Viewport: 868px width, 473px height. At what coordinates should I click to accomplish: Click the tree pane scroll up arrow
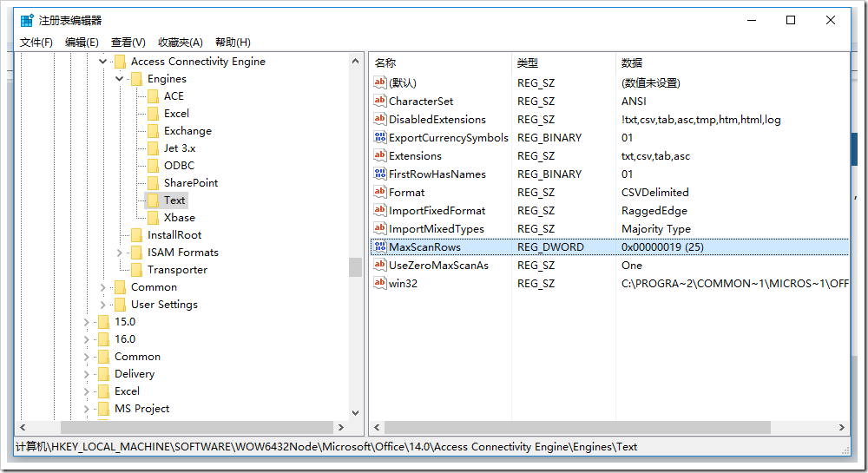355,61
